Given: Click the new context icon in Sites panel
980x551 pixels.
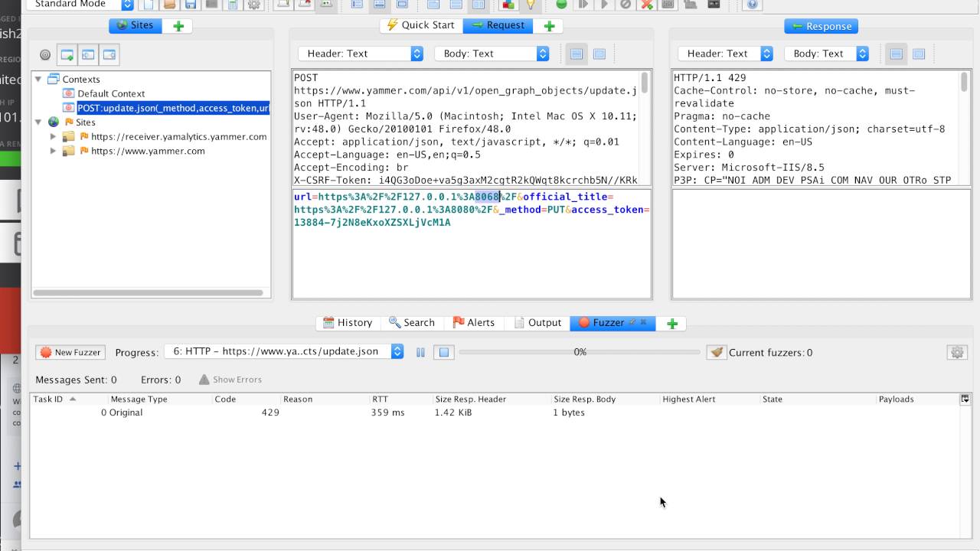Looking at the screenshot, I should [x=67, y=54].
